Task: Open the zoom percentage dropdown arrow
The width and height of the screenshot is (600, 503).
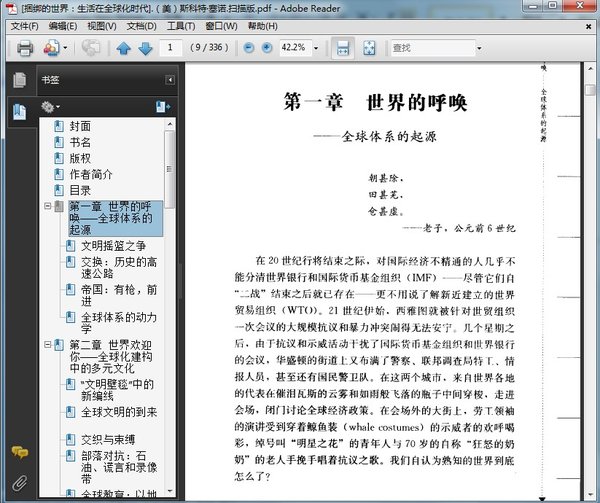Action: click(x=316, y=48)
